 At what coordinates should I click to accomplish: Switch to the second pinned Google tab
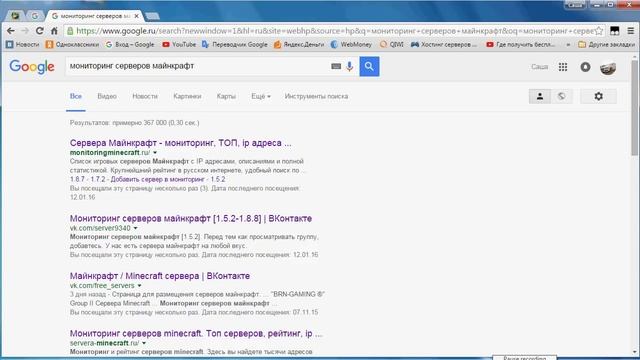[x=35, y=16]
